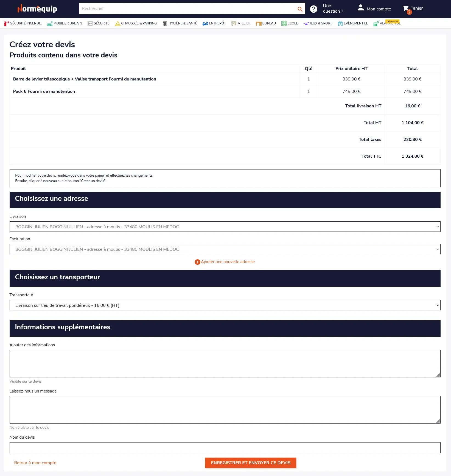Click the fire extinguisher Sécurité Incendie icon

(7, 24)
